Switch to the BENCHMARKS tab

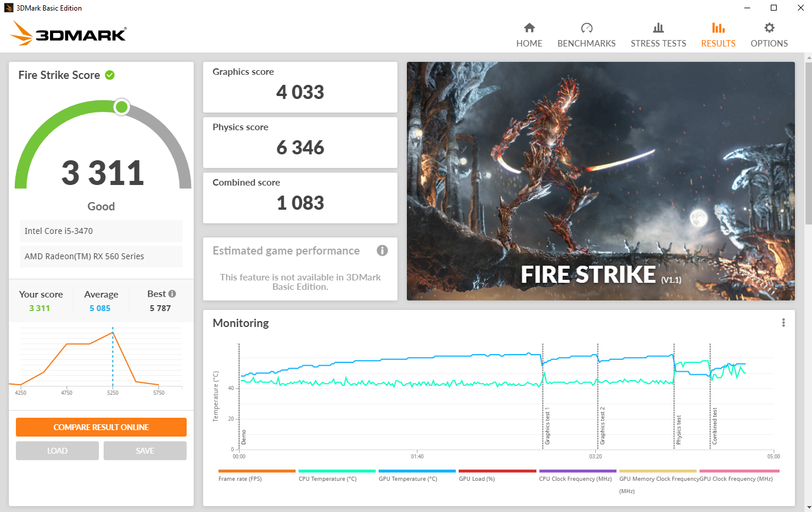(586, 44)
